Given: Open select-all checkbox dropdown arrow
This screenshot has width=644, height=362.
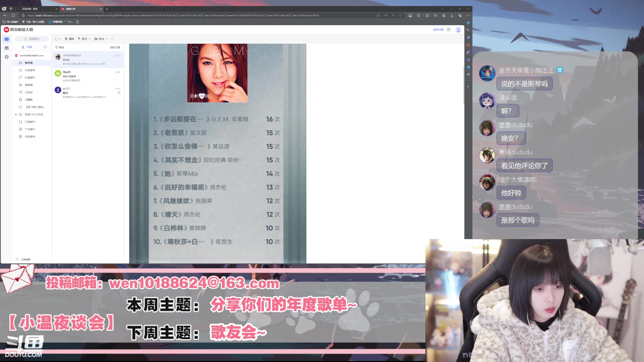Looking at the screenshot, I should tap(60, 39).
